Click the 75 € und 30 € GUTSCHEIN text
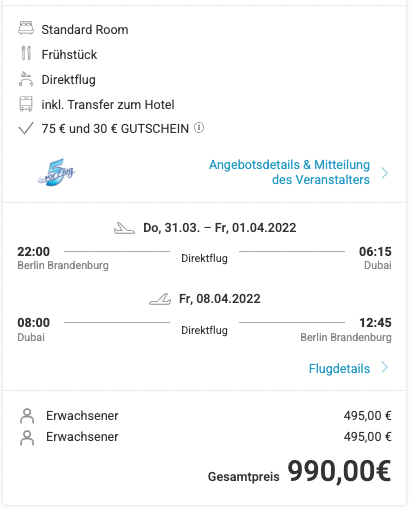Image resolution: width=410 pixels, height=510 pixels. [x=115, y=129]
